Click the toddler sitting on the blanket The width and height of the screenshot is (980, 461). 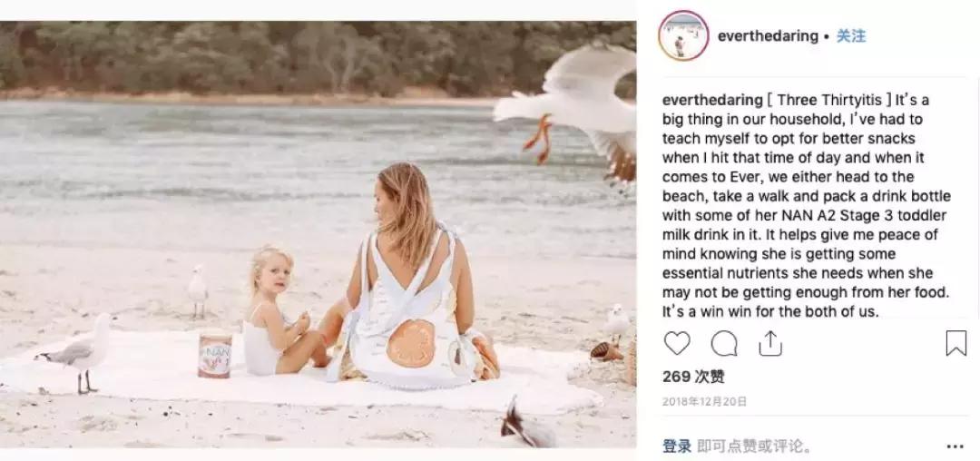[270, 313]
